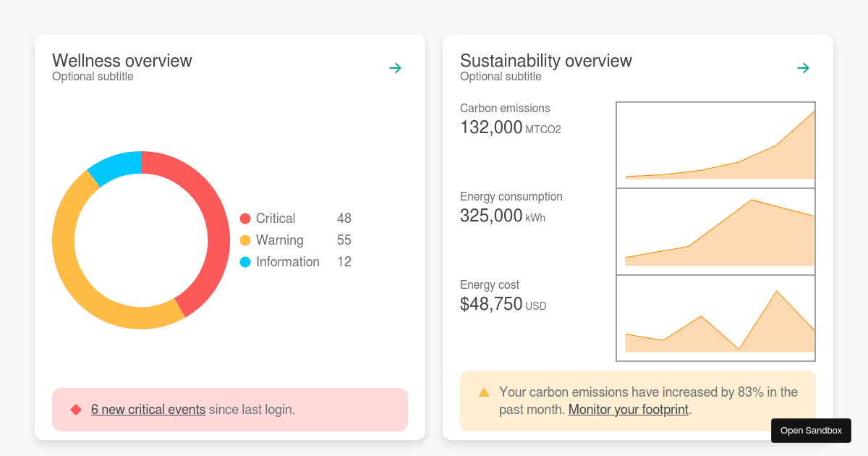The image size is (868, 456).
Task: Follow the Monitor your footprint link
Action: [x=628, y=410]
